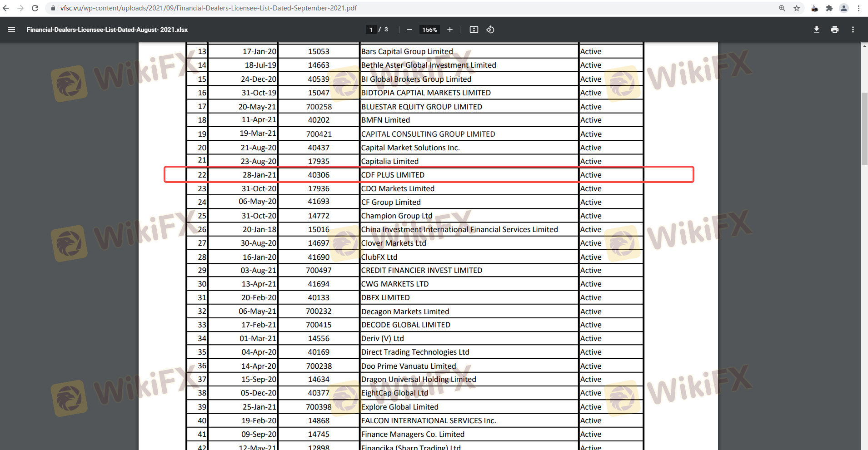Open the Chrome three-dot menu
The image size is (868, 450).
tap(858, 8)
